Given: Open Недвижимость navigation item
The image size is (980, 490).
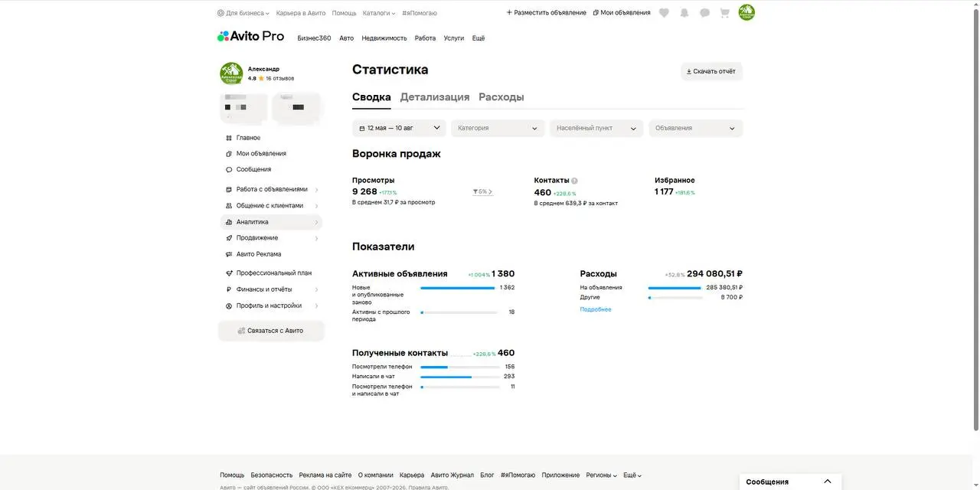Looking at the screenshot, I should point(384,38).
